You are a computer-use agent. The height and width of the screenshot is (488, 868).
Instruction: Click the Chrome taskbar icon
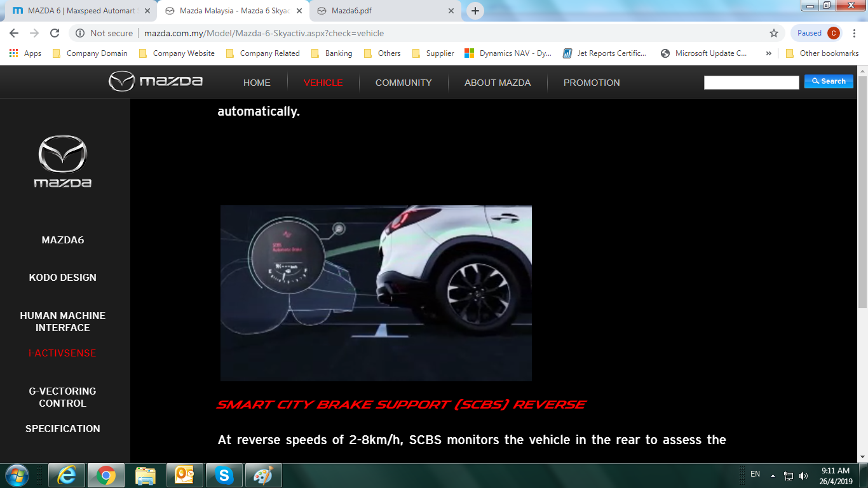coord(105,475)
